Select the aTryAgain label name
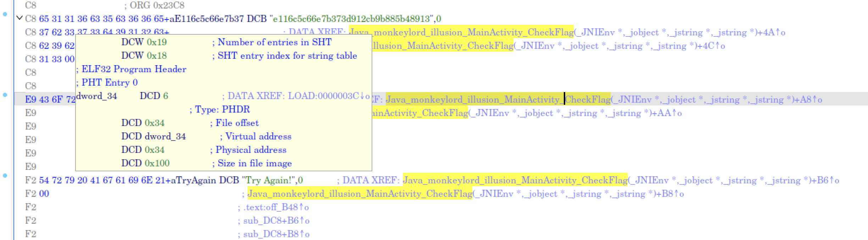 click(x=193, y=181)
